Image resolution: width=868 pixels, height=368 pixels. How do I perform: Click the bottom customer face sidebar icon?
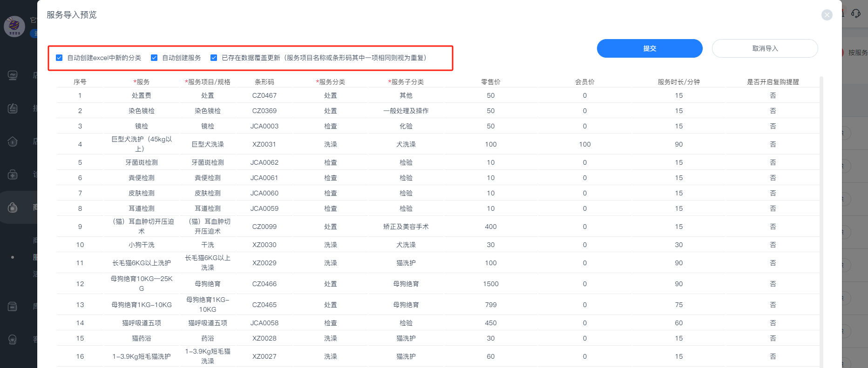pyautogui.click(x=13, y=340)
